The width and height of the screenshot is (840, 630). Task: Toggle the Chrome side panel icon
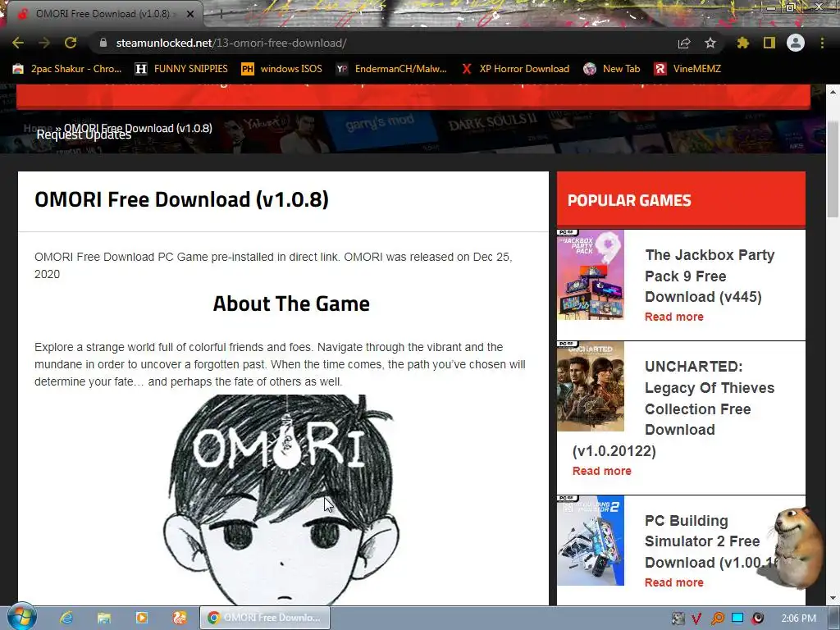point(769,43)
